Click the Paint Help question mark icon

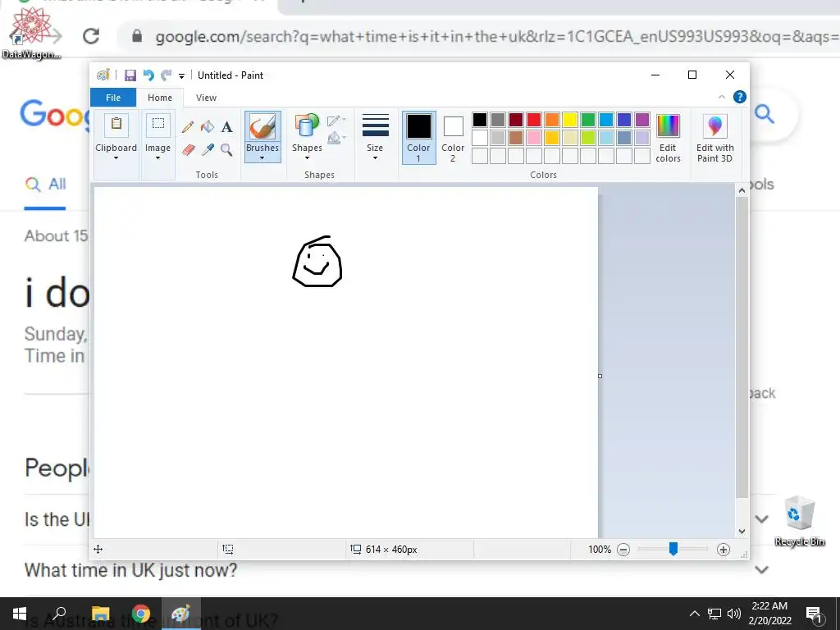click(740, 97)
